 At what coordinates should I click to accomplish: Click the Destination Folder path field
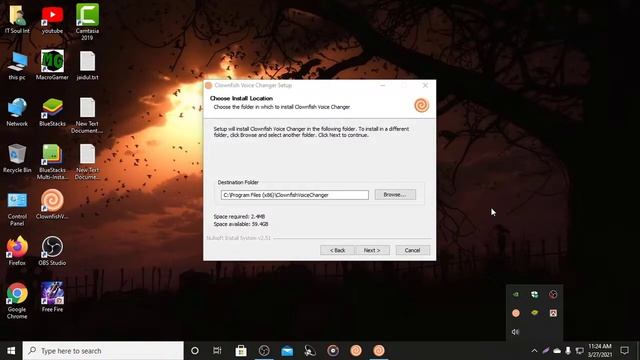click(x=295, y=195)
